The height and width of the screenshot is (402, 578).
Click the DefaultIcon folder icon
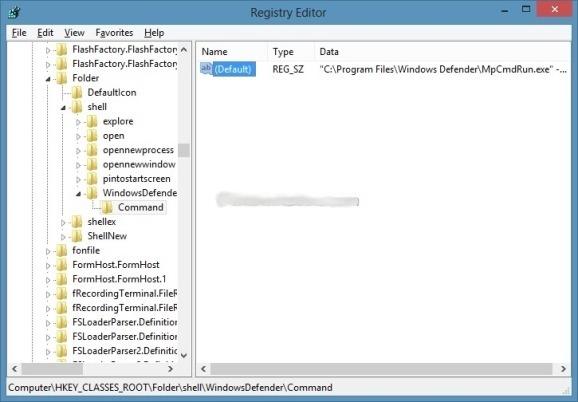point(77,92)
